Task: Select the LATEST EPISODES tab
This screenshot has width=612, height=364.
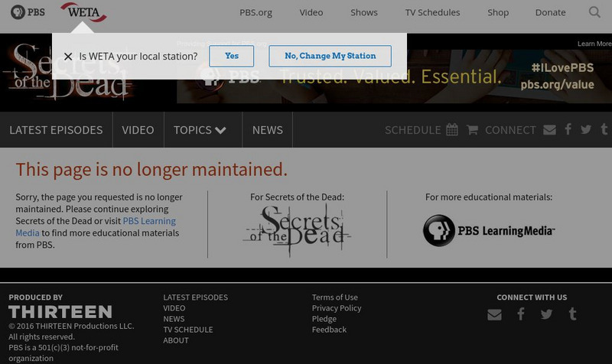Action: click(x=56, y=130)
